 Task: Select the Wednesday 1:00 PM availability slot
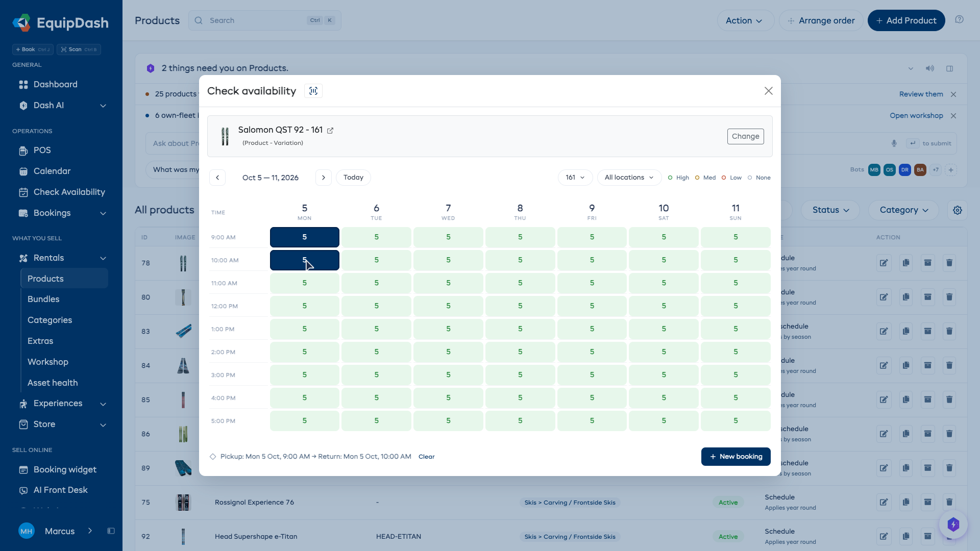tap(448, 329)
